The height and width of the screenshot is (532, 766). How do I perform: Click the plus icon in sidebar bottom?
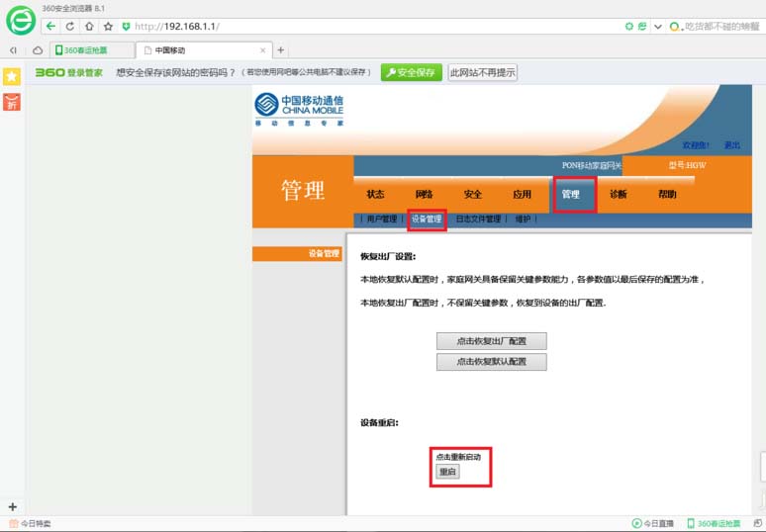click(13, 506)
